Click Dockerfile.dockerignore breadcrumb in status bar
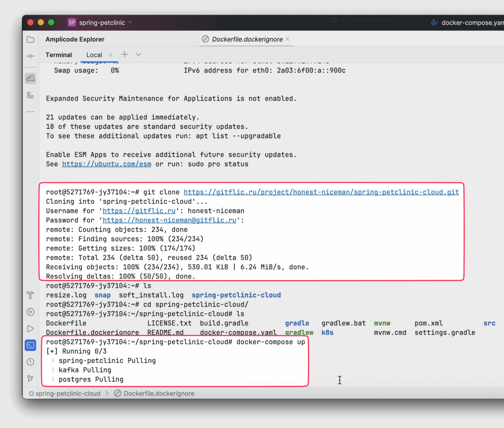Image resolution: width=504 pixels, height=428 pixels. 159,393
